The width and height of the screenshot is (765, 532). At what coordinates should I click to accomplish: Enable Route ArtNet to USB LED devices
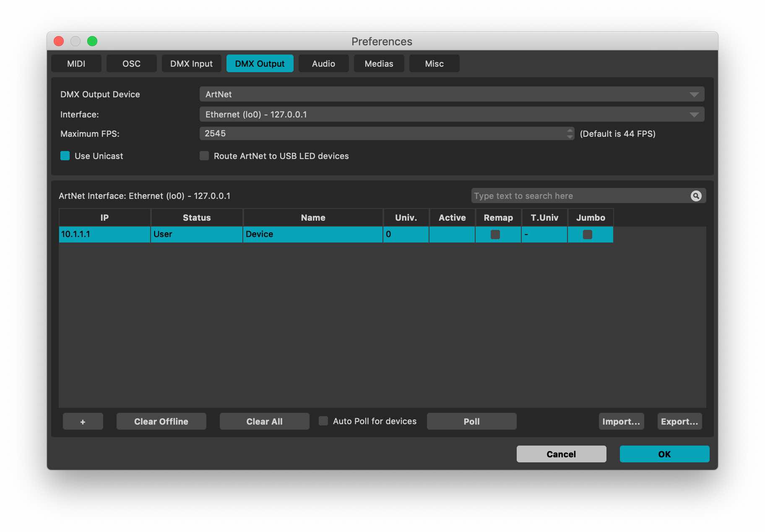click(x=204, y=156)
